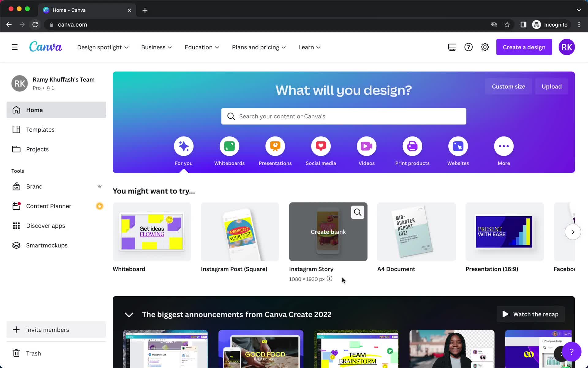Go to Home in the sidebar

[x=56, y=110]
